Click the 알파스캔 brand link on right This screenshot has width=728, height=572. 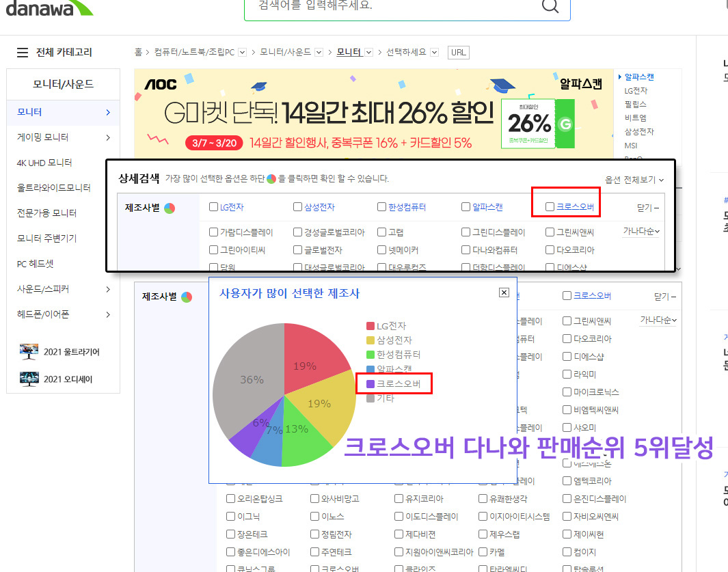[x=639, y=77]
